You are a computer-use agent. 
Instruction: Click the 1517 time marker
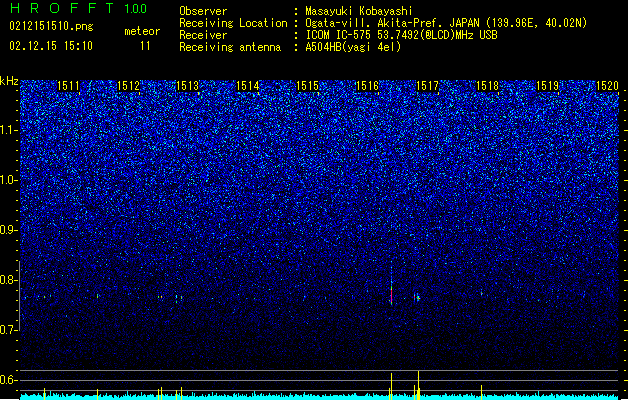tap(427, 85)
